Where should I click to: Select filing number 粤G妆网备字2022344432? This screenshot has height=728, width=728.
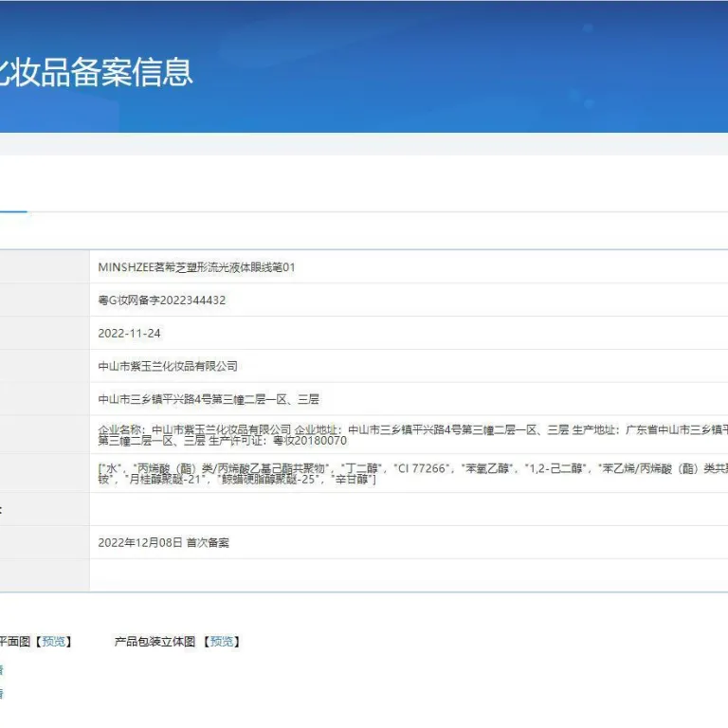pyautogui.click(x=161, y=300)
